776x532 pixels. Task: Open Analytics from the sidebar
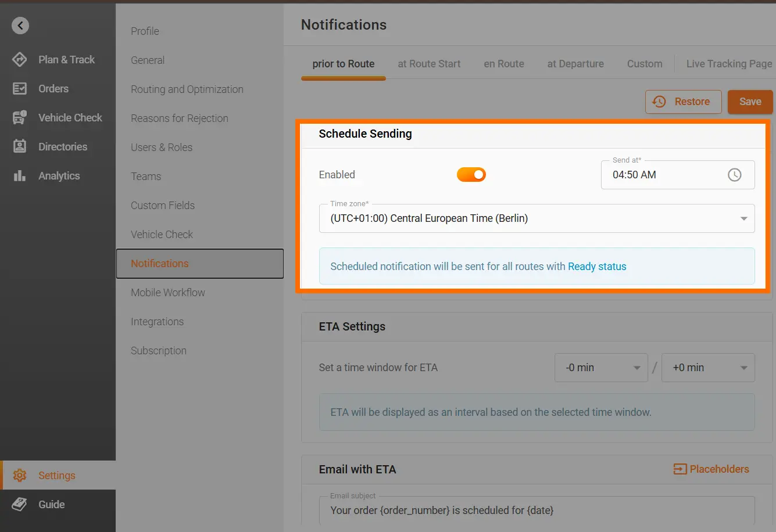pyautogui.click(x=19, y=175)
